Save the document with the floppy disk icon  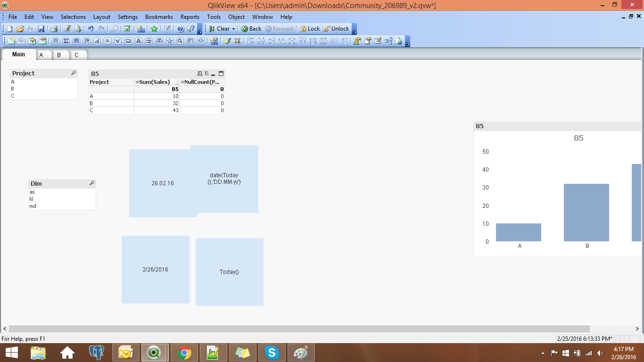point(41,29)
